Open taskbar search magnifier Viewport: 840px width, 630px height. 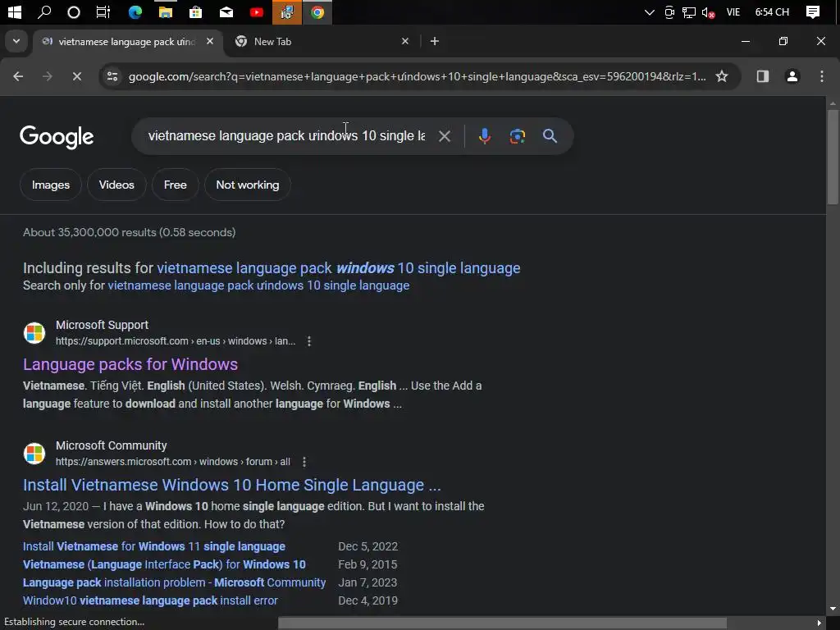click(44, 11)
